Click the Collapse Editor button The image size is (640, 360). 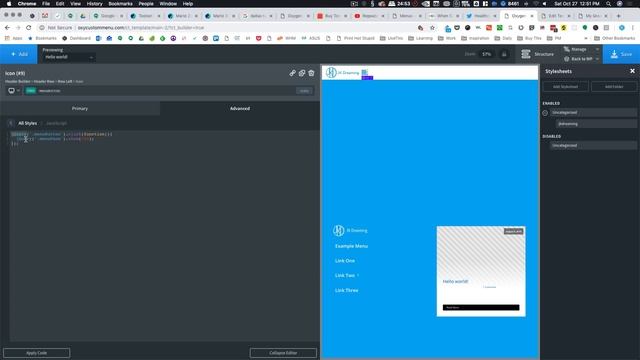point(283,353)
